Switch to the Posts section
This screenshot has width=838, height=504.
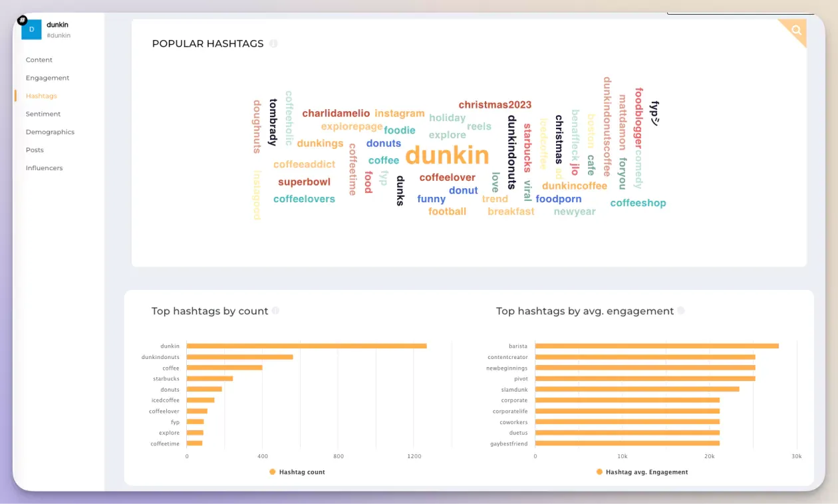pos(35,150)
